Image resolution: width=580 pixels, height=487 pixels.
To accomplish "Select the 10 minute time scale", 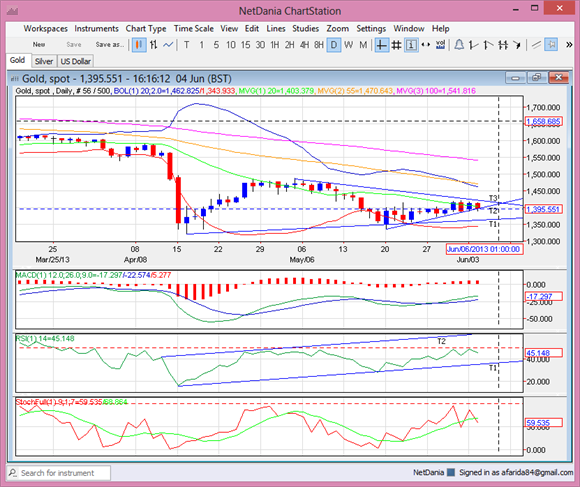I will pos(231,45).
